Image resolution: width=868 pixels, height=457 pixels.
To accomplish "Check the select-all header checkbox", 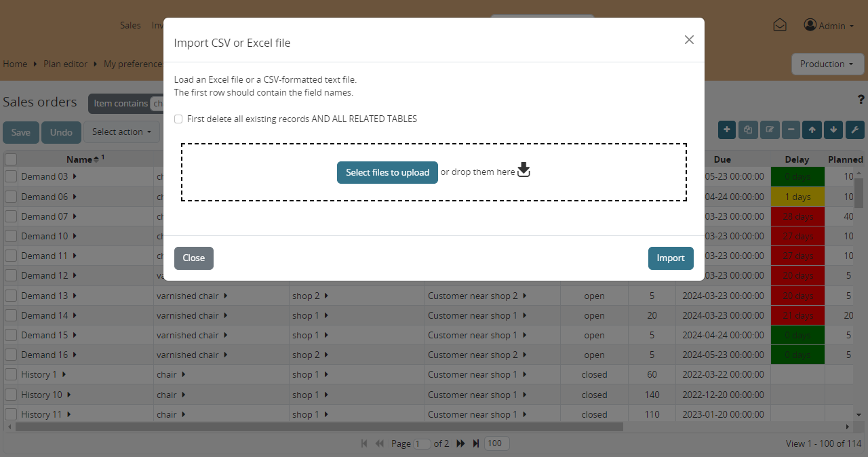I will tap(11, 159).
